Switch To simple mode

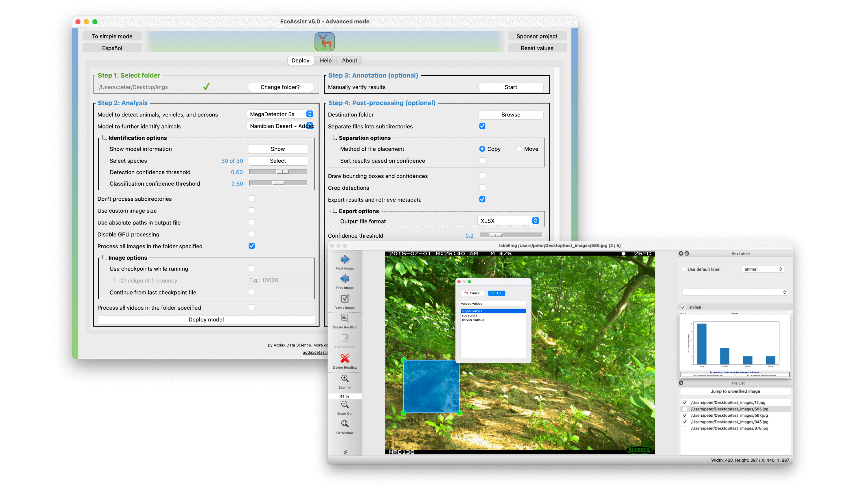112,36
